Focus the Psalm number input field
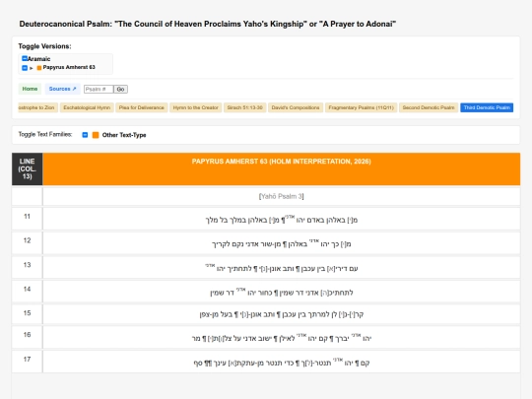Screen dimensions: 532x399 click(x=99, y=90)
